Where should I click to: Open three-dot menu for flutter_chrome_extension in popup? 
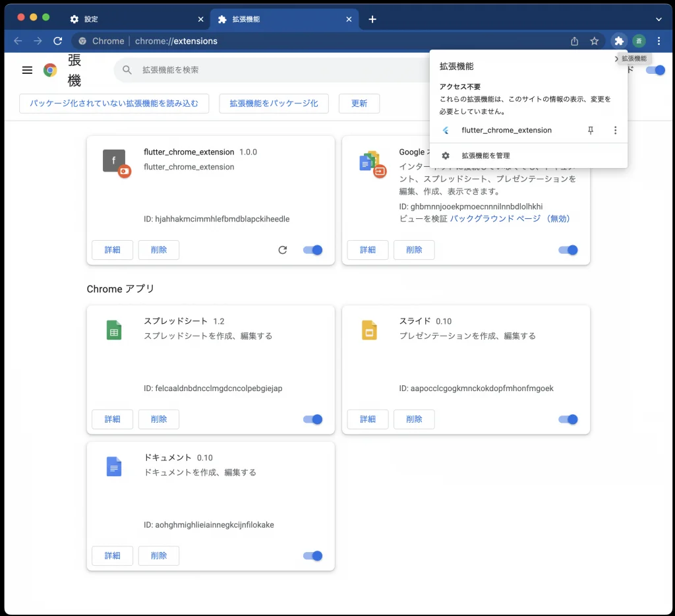615,131
